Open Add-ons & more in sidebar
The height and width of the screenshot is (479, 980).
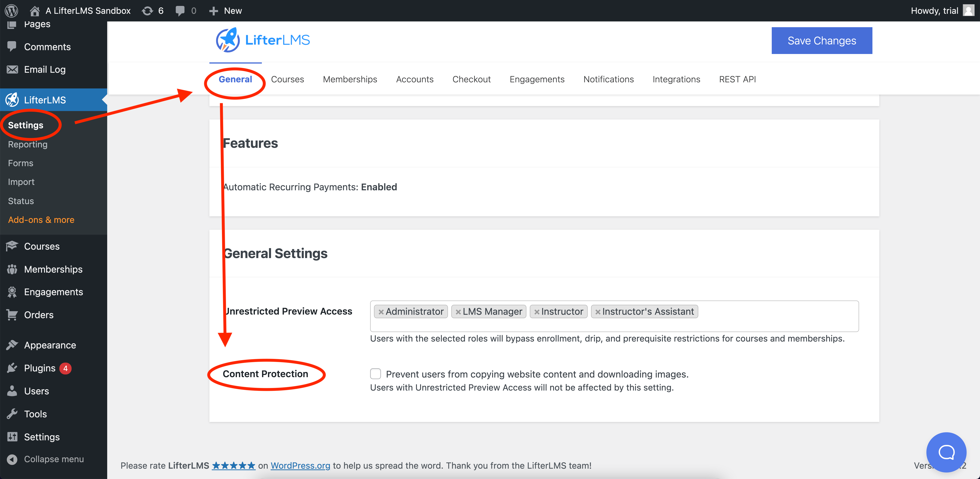[41, 220]
